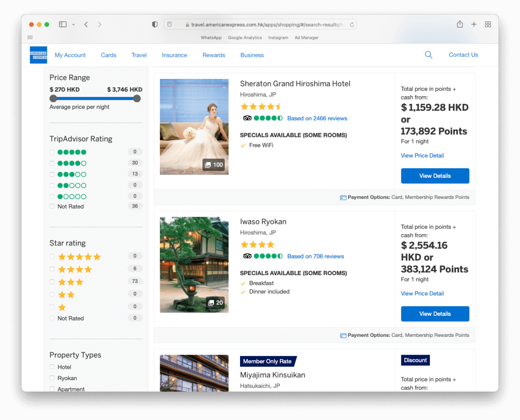Open the Rewards menu
520x420 pixels.
[214, 55]
